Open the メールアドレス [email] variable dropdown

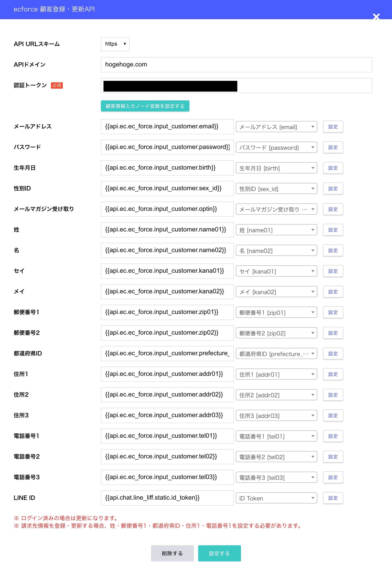tap(276, 127)
